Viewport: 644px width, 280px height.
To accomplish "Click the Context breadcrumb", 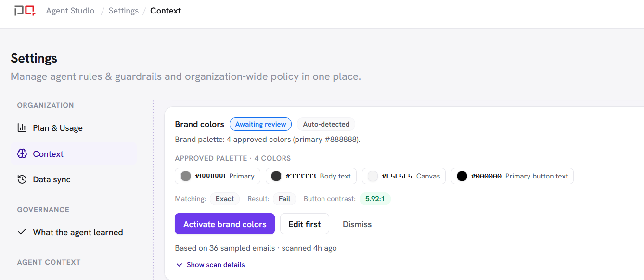I will (166, 11).
